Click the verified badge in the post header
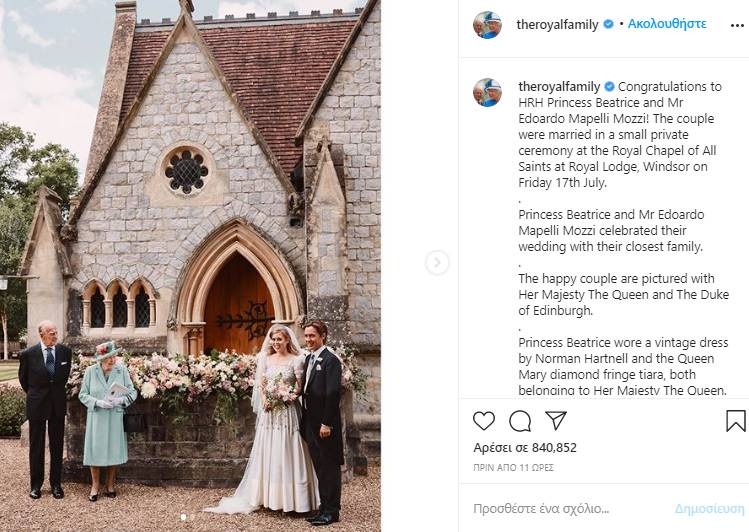Image resolution: width=749 pixels, height=532 pixels. (x=608, y=23)
